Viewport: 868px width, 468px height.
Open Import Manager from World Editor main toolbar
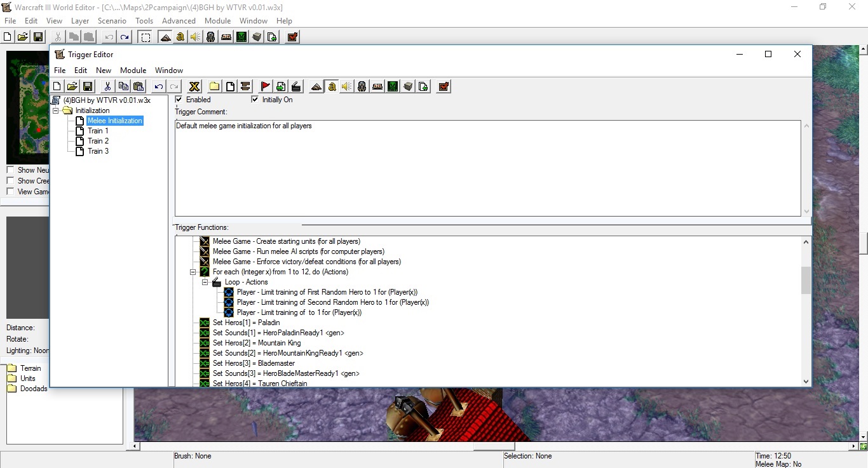click(272, 37)
